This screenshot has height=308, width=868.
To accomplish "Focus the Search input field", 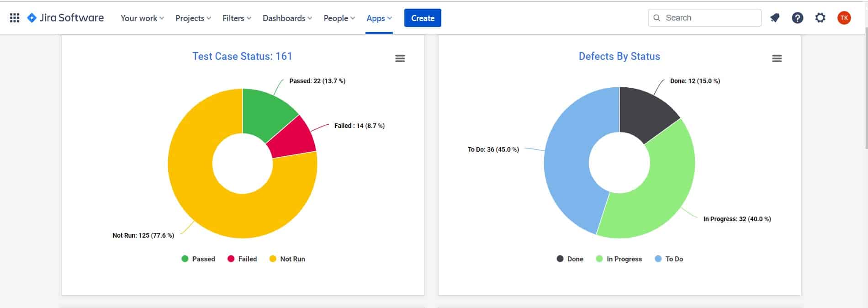I will point(704,18).
